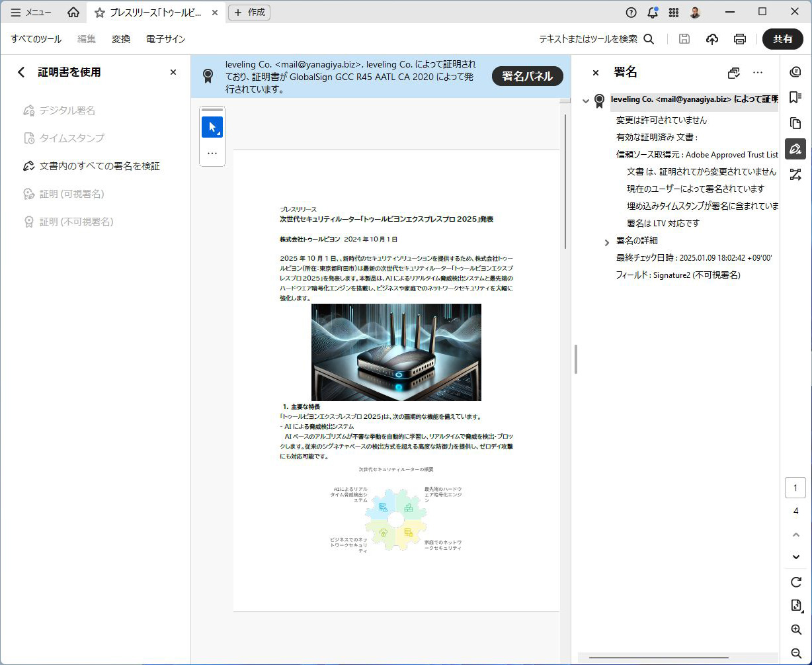Click 文書 は、証明されてから変更されていません

click(x=702, y=172)
